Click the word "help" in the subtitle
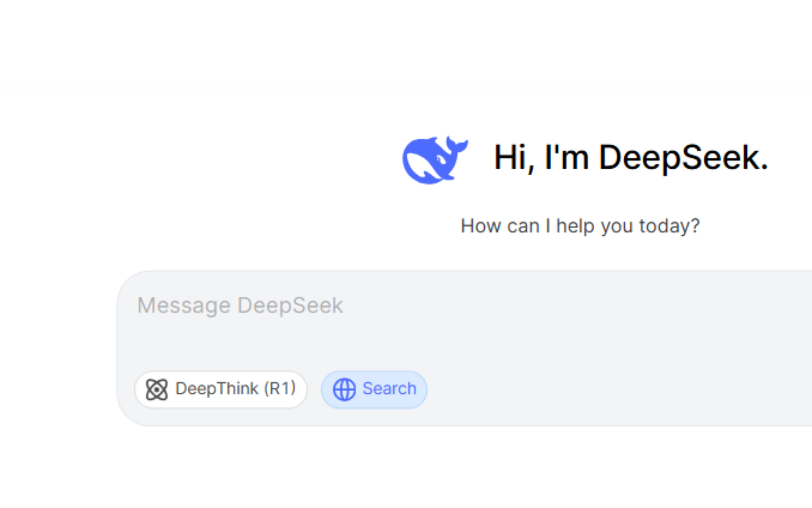812x508 pixels. [575, 226]
